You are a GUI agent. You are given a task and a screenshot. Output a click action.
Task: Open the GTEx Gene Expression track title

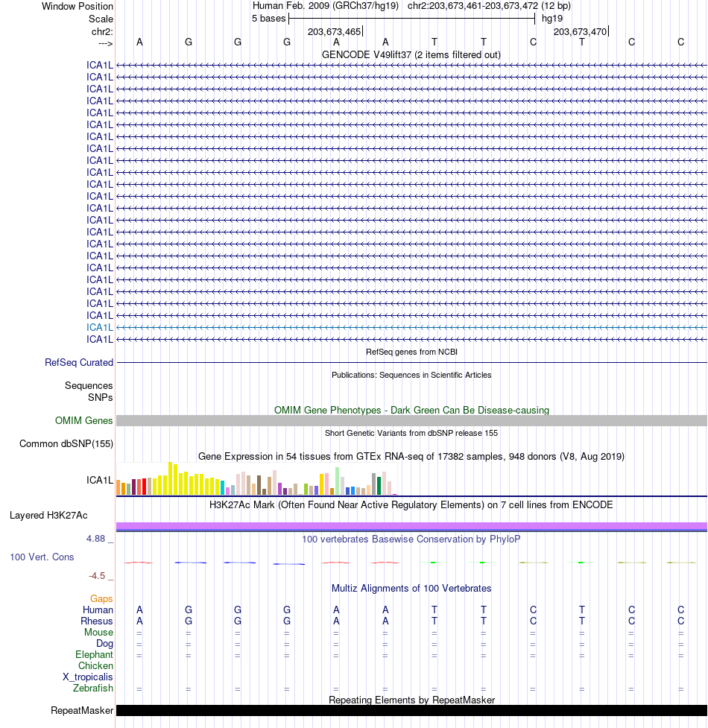point(411,456)
